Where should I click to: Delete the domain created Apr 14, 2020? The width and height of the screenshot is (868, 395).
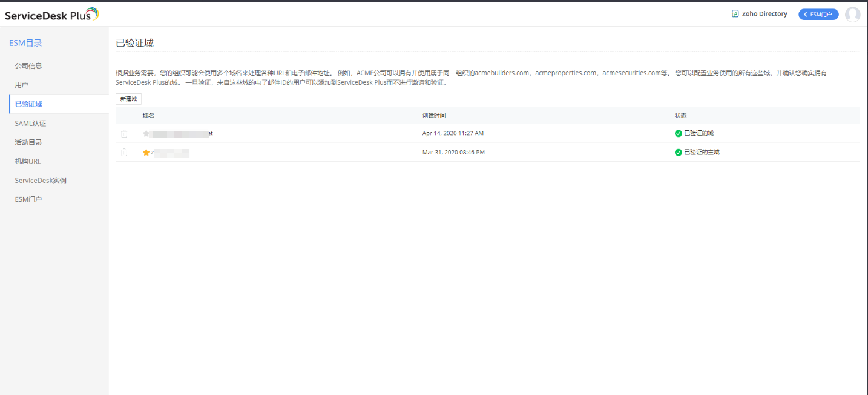[x=124, y=134]
